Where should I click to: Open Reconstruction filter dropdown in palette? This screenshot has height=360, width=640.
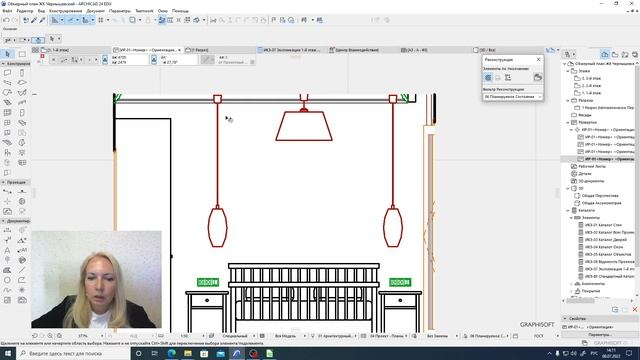pos(513,97)
